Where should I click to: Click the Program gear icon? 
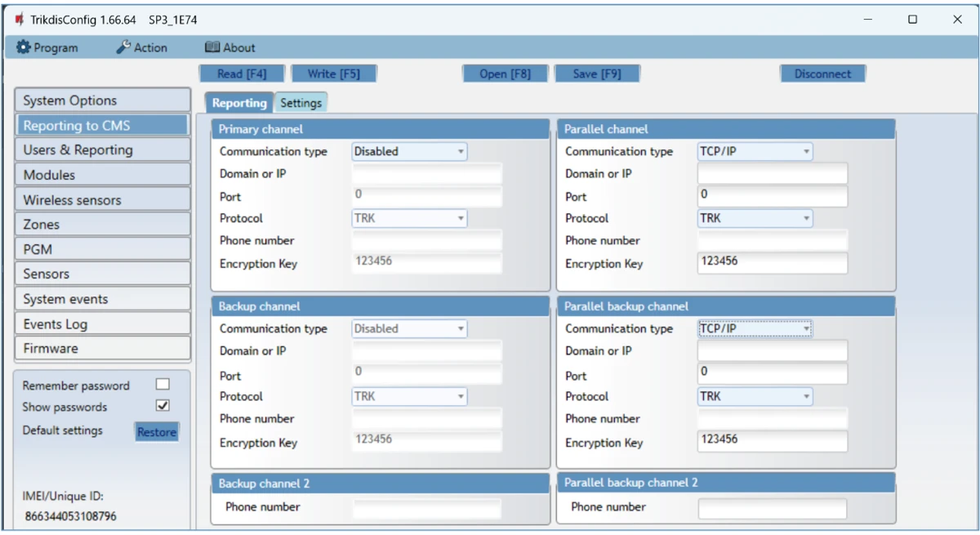23,47
